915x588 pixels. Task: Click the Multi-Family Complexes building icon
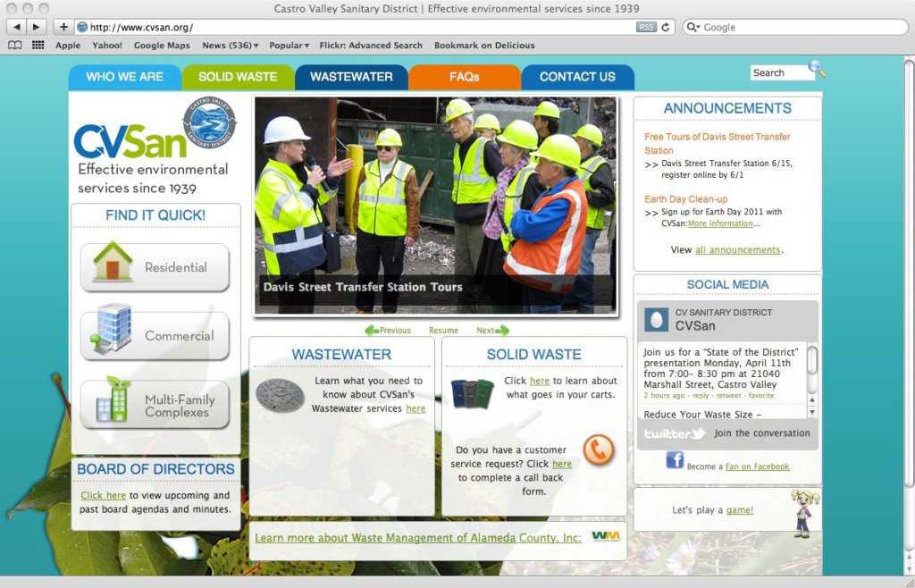(113, 399)
